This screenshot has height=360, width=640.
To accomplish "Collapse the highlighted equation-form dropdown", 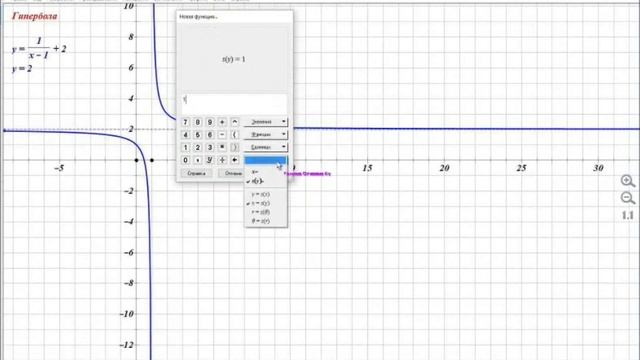I will coord(265,160).
